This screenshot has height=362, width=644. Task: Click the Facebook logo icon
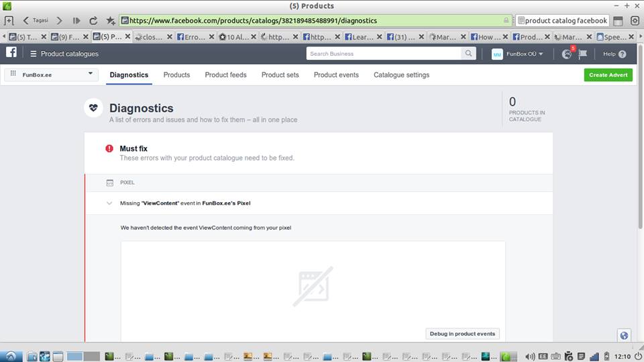[x=11, y=52]
